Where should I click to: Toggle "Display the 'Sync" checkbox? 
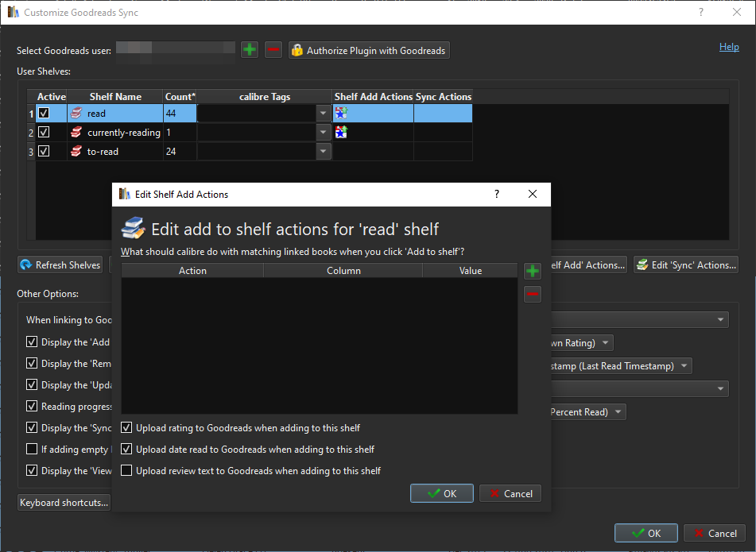[x=31, y=427]
